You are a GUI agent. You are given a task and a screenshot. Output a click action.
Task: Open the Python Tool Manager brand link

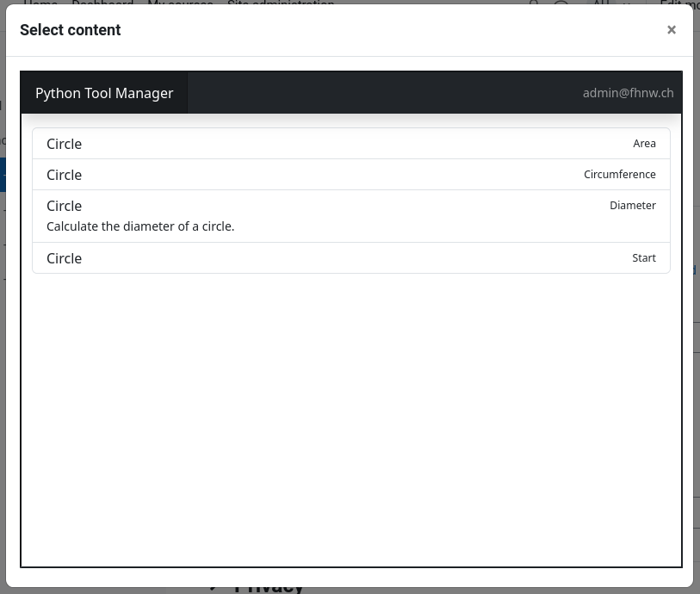pyautogui.click(x=104, y=93)
